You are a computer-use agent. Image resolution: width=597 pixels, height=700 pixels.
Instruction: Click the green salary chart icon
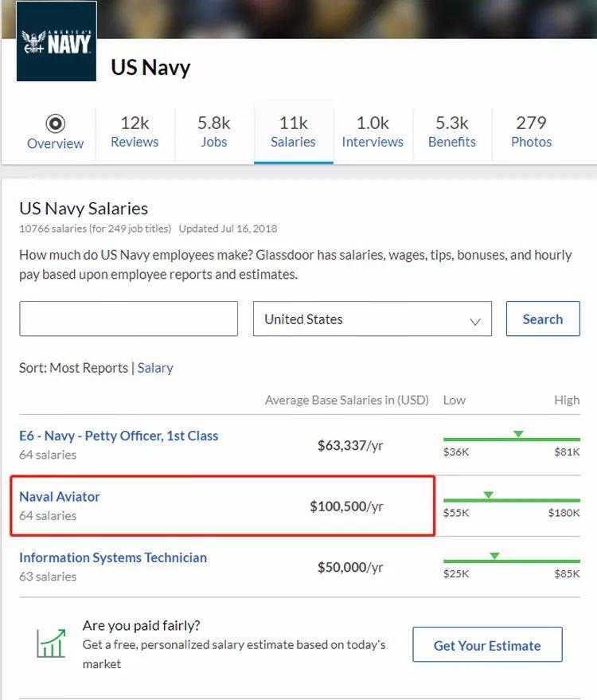pyautogui.click(x=51, y=643)
